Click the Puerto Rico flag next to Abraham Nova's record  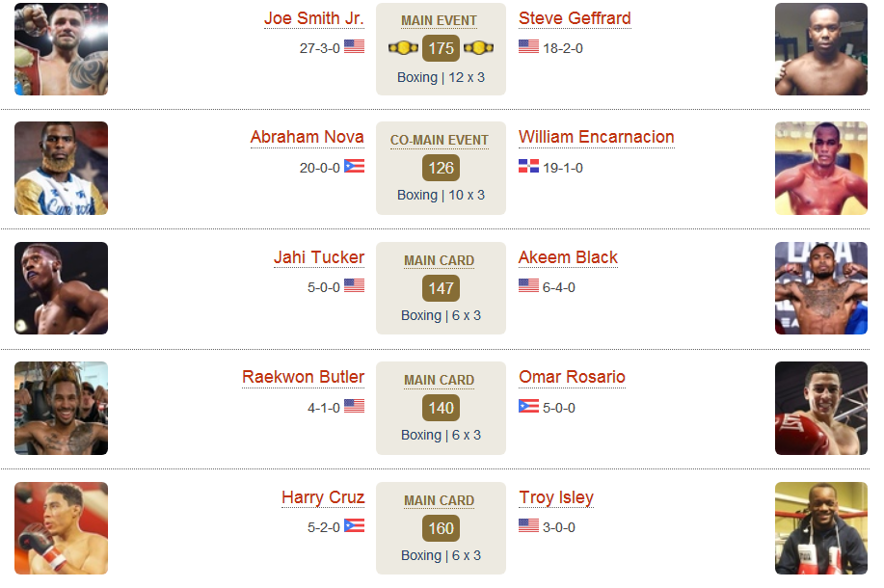coord(354,167)
